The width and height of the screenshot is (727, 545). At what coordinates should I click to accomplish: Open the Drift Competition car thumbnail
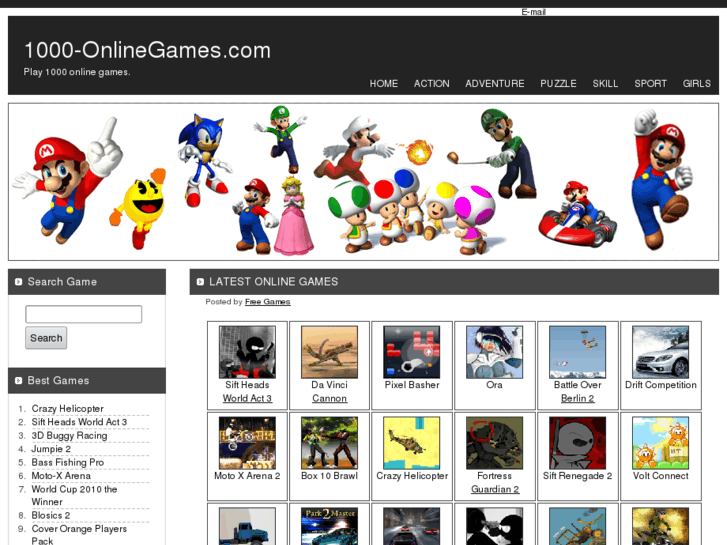[660, 352]
